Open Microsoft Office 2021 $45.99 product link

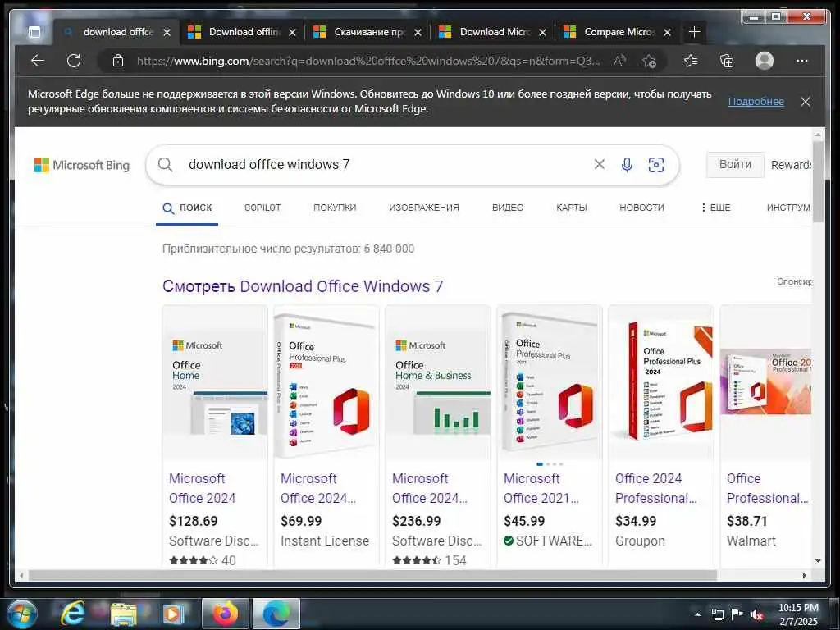click(541, 488)
